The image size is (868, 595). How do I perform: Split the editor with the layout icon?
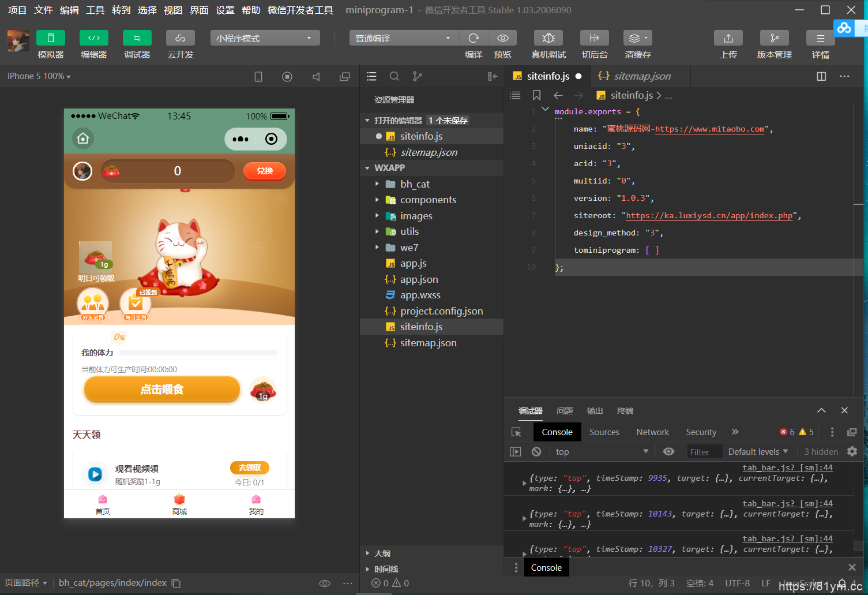point(821,76)
